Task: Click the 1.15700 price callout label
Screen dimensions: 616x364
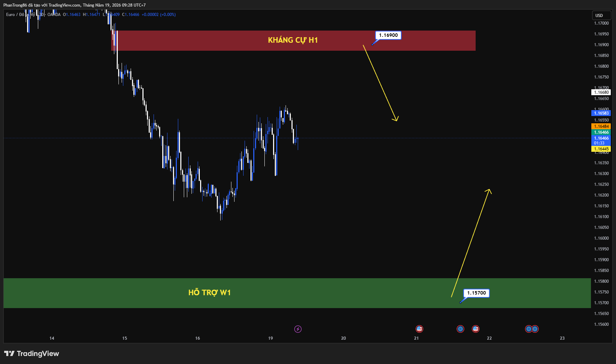Action: point(476,293)
